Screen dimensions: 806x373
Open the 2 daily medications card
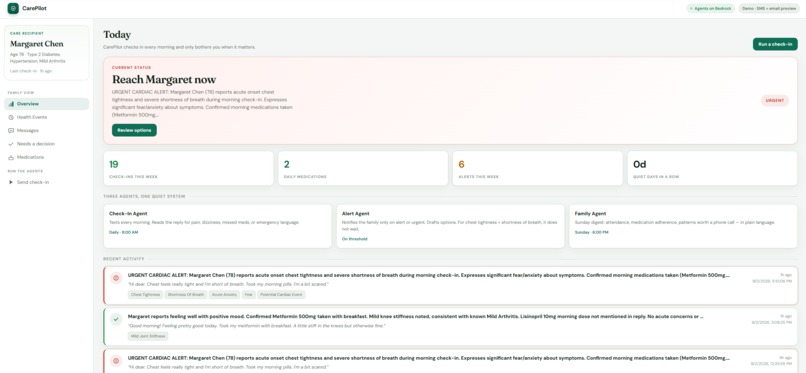coord(363,169)
